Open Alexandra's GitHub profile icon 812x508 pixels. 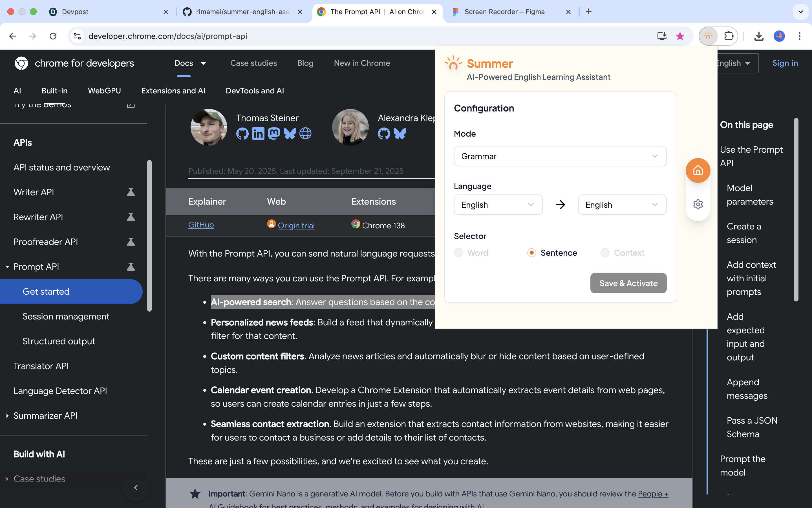tap(384, 134)
